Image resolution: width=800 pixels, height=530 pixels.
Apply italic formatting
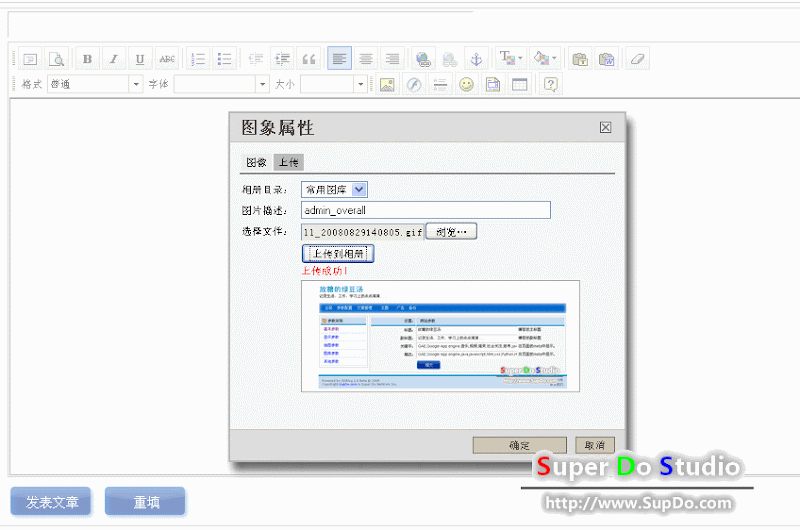tap(114, 59)
